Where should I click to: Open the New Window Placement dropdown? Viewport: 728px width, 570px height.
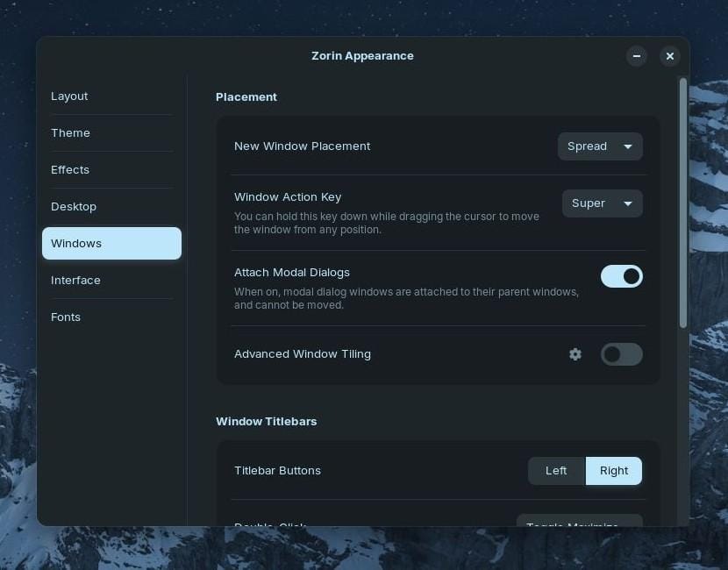click(600, 146)
